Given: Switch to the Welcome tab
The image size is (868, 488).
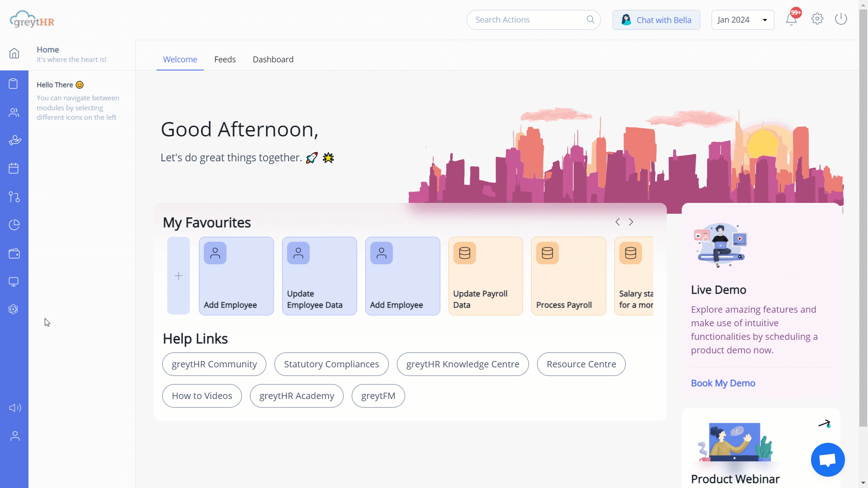Looking at the screenshot, I should point(180,60).
